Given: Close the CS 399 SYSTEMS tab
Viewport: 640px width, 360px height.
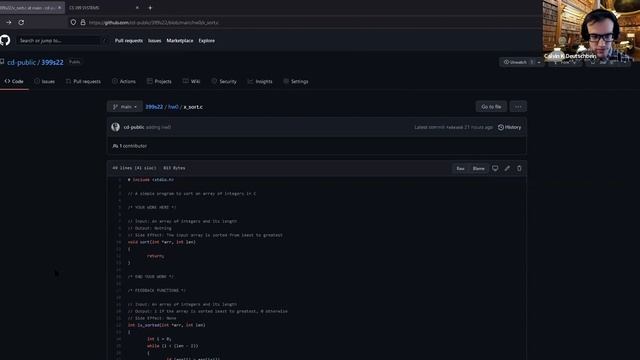Looking at the screenshot, I should (137, 8).
